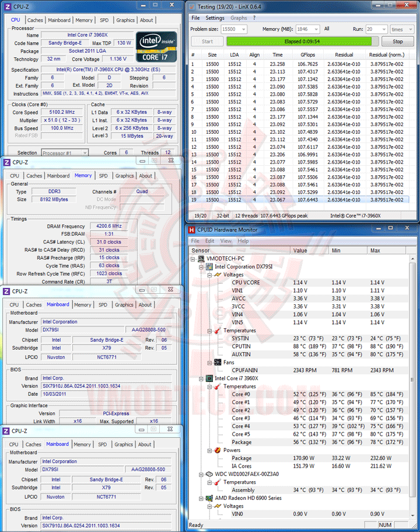Click the DRAM Frequency value 4200.6 MHz
The image size is (420, 532).
pos(109,226)
